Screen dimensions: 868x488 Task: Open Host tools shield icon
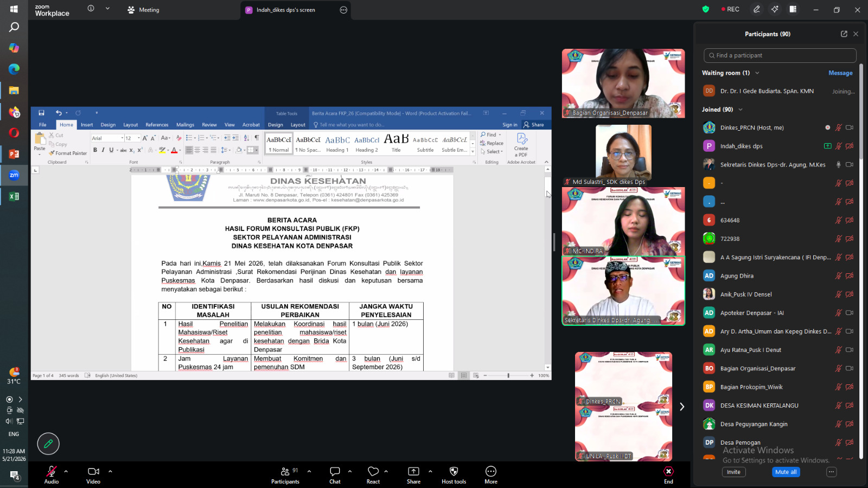coord(454,471)
